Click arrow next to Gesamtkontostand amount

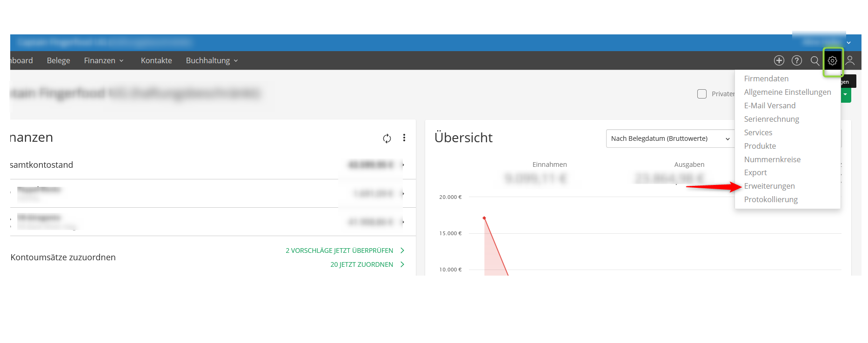pyautogui.click(x=403, y=165)
